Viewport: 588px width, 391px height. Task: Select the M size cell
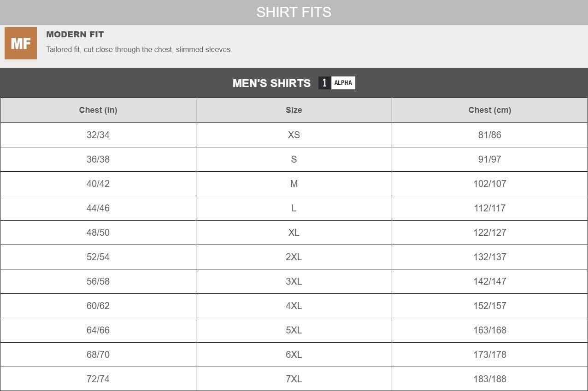click(x=294, y=184)
